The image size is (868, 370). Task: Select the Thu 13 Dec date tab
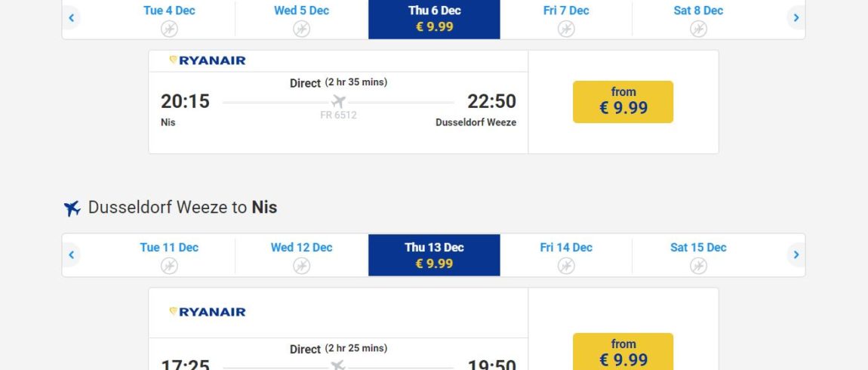point(435,254)
